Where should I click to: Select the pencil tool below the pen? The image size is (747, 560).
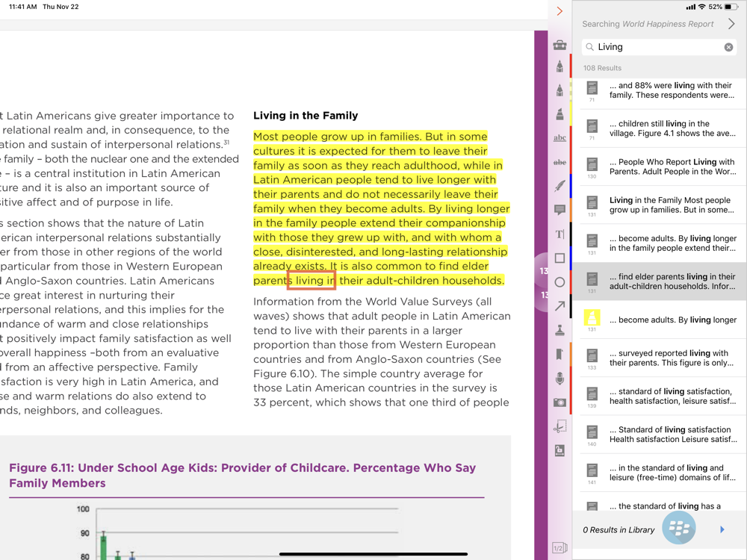(x=560, y=90)
